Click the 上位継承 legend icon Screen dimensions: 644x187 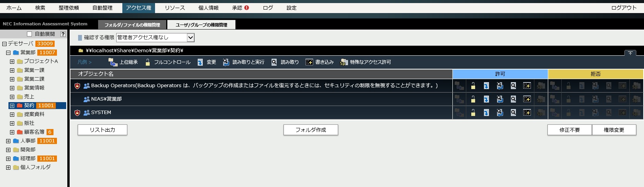coord(113,62)
